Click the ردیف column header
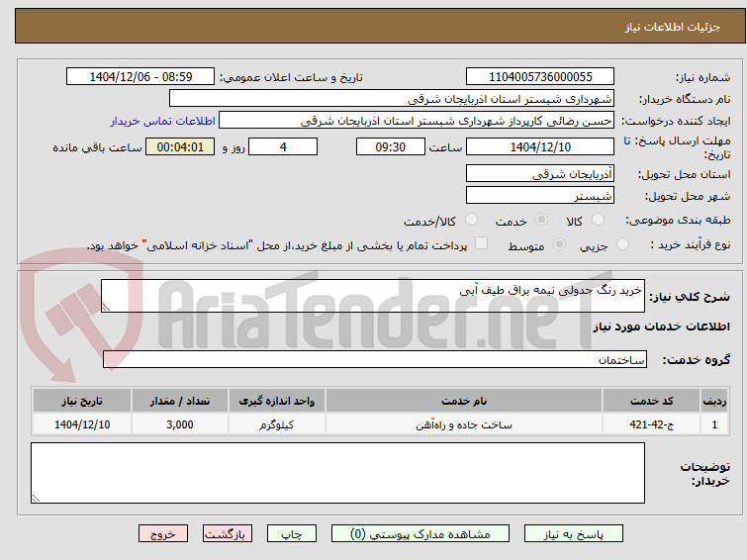The image size is (747, 560). click(x=714, y=401)
